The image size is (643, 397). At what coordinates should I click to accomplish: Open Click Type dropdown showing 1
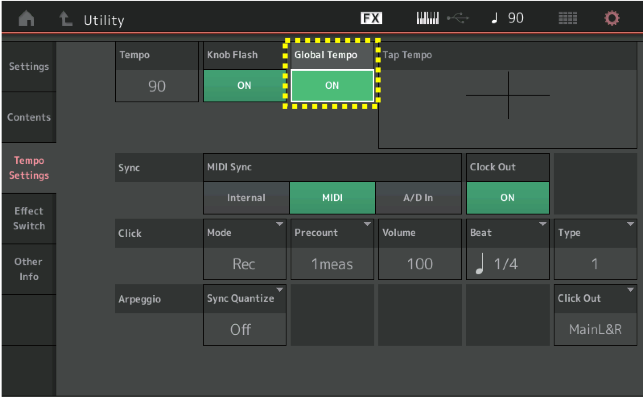[595, 249]
